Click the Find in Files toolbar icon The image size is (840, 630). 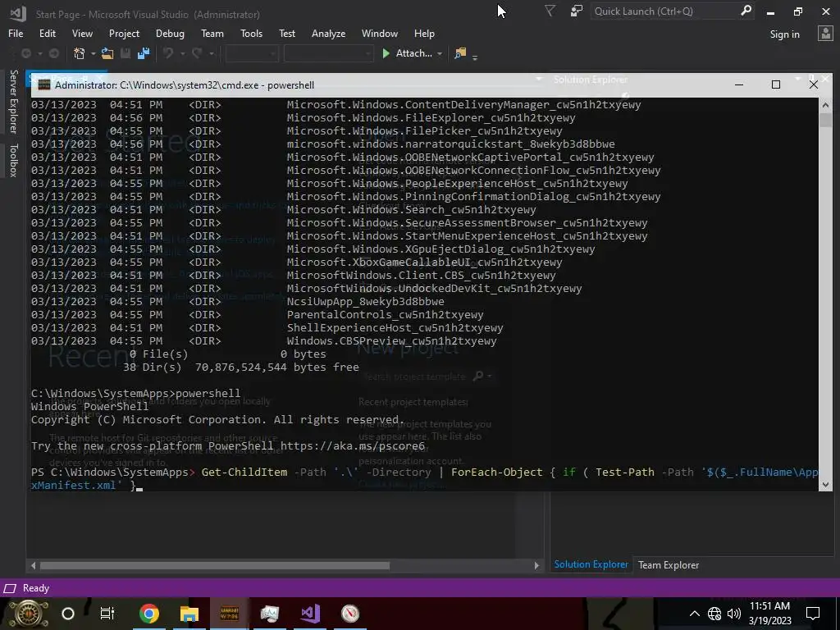pyautogui.click(x=460, y=53)
